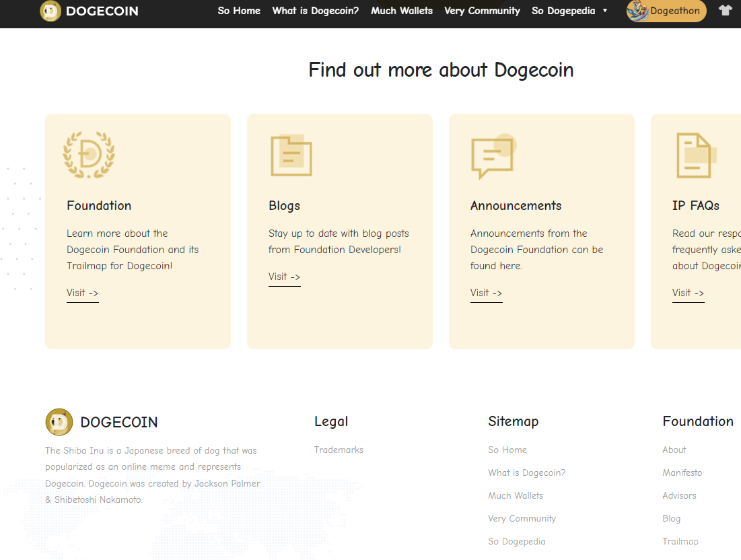Open the Dogeathon button

pyautogui.click(x=666, y=11)
